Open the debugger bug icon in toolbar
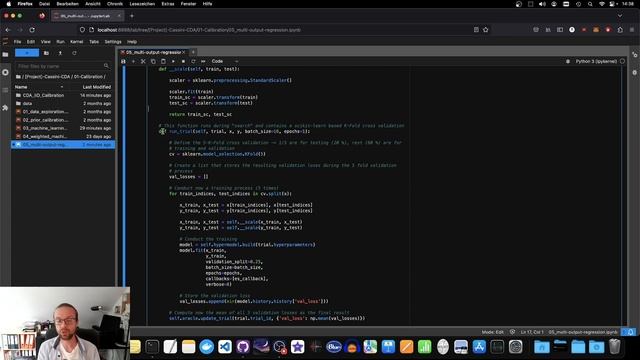The image size is (640, 360). click(x=568, y=61)
